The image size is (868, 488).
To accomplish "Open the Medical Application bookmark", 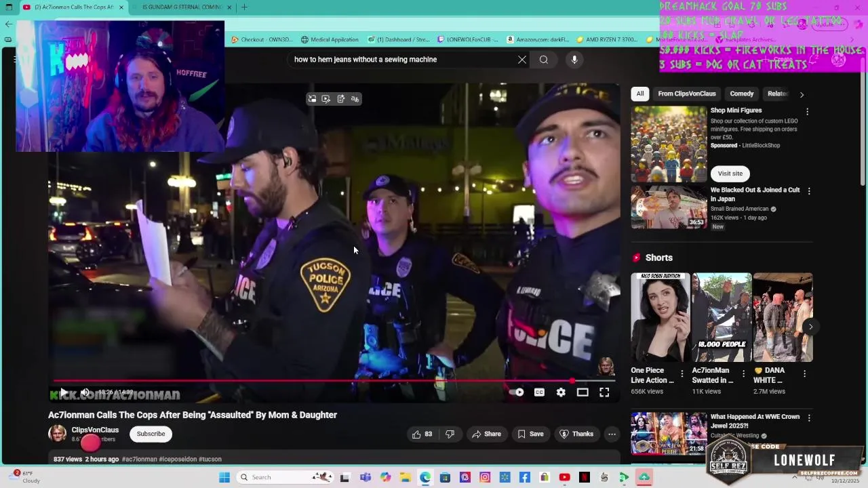I will click(330, 39).
